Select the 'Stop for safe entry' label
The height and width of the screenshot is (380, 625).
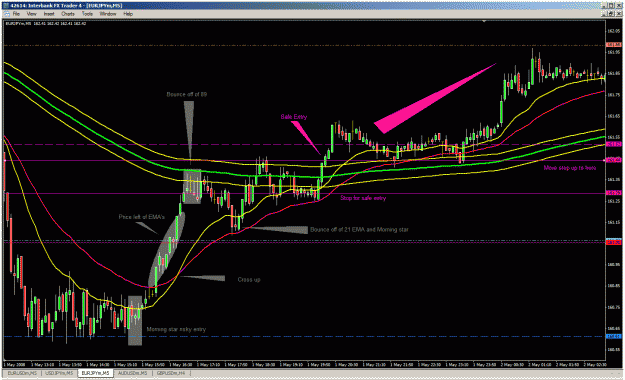point(363,198)
